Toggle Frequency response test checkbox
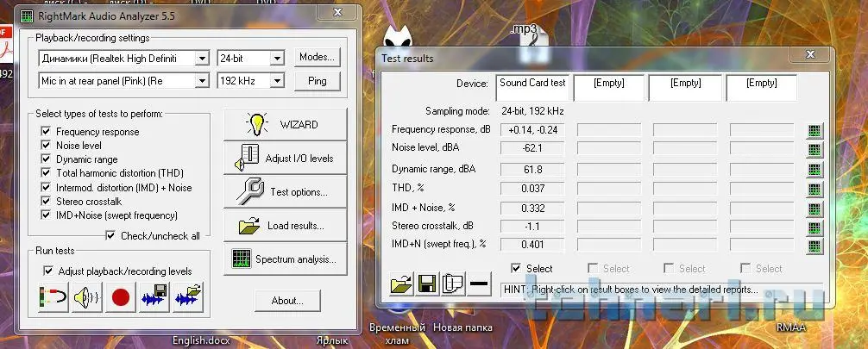Image resolution: width=868 pixels, height=349 pixels. click(x=46, y=132)
